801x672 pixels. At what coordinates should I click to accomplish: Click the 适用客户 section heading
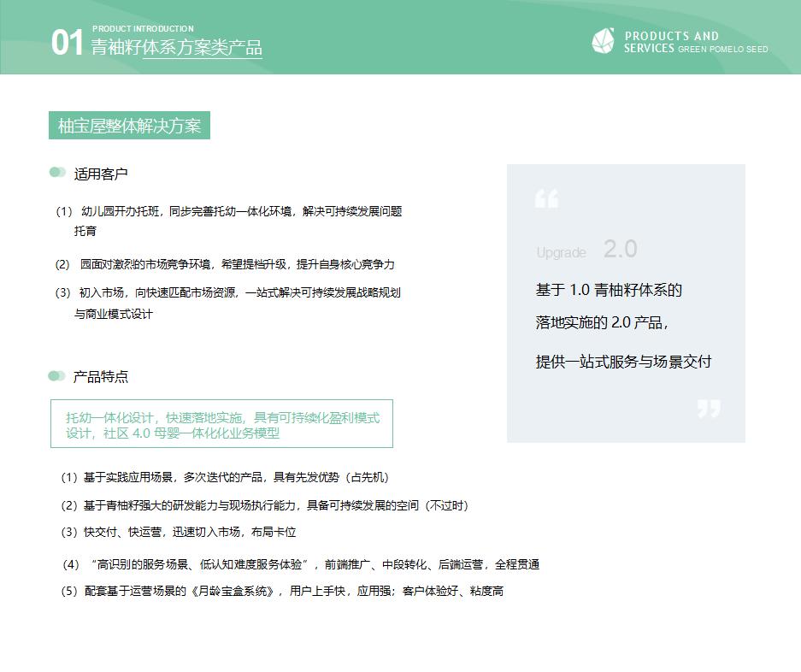101,174
